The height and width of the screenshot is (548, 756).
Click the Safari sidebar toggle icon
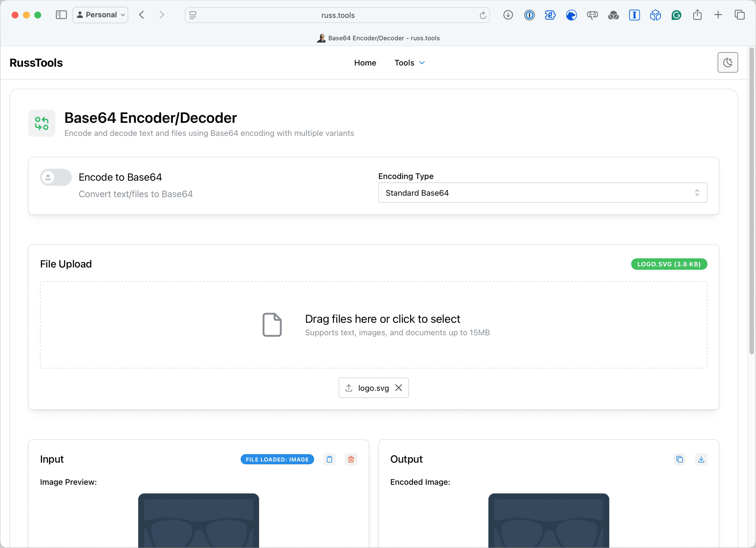[61, 15]
